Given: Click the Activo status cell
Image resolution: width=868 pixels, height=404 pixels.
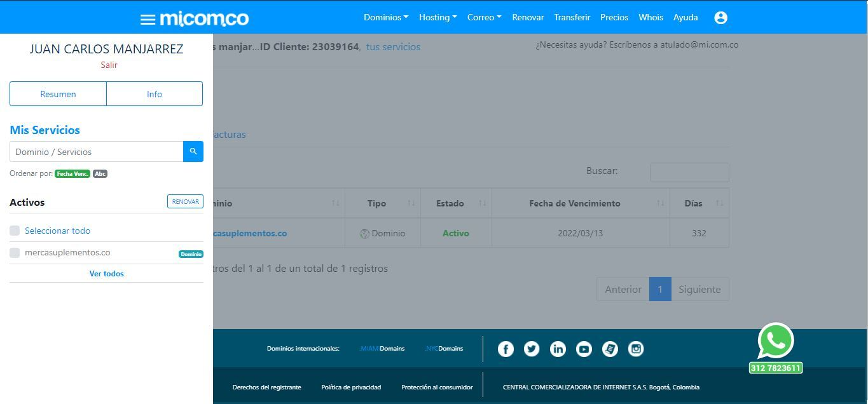Looking at the screenshot, I should click(x=456, y=233).
